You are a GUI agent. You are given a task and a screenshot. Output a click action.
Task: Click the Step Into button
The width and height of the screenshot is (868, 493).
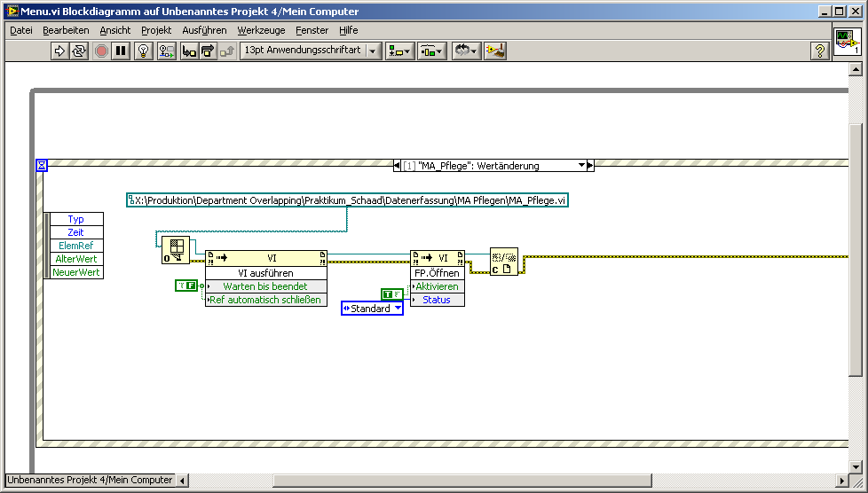189,51
